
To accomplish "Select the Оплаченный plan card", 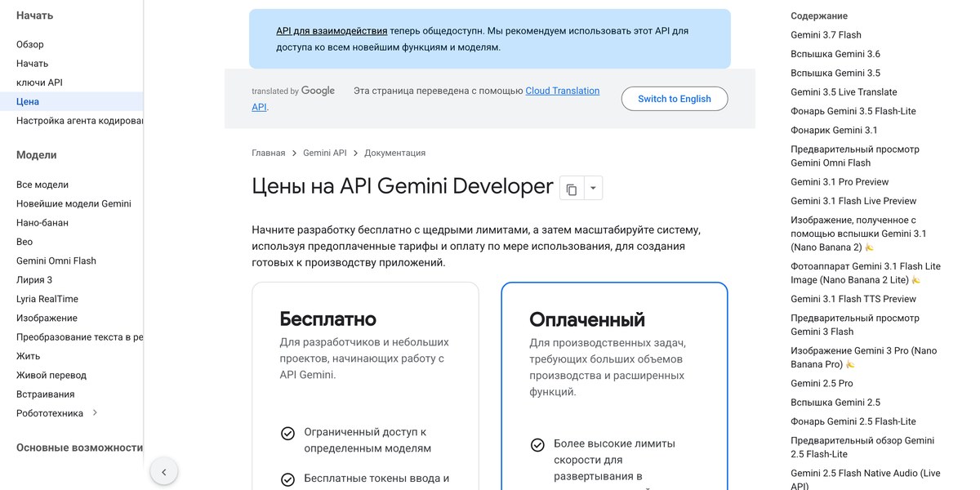I will click(x=614, y=385).
